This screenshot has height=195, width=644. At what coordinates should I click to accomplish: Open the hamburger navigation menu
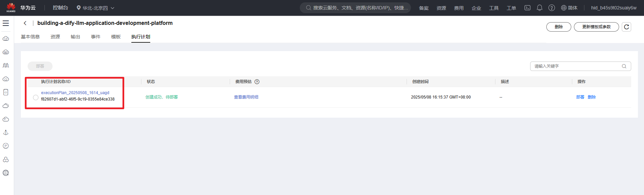6,23
